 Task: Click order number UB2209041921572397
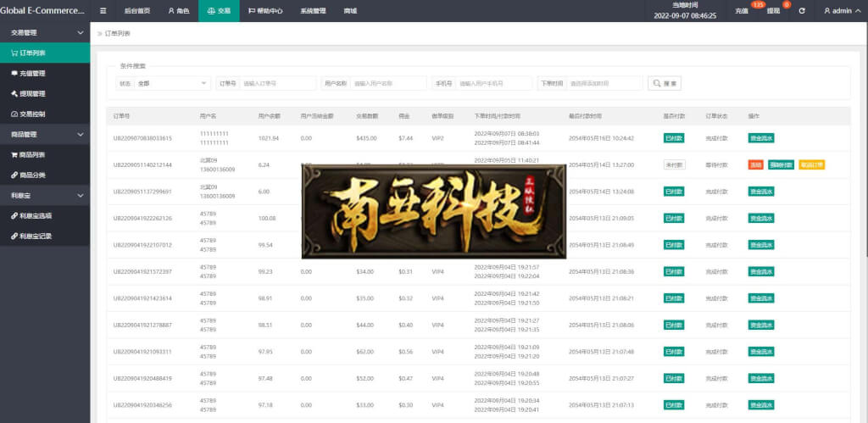click(142, 271)
